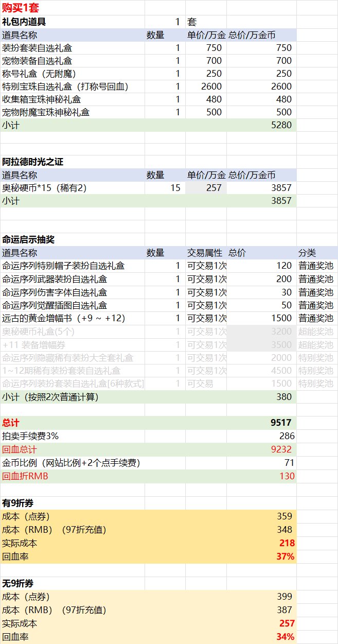The width and height of the screenshot is (338, 644).
Task: Select the cell 特别宝珠自选礼盒（打称号回血）
Action: click(x=65, y=86)
